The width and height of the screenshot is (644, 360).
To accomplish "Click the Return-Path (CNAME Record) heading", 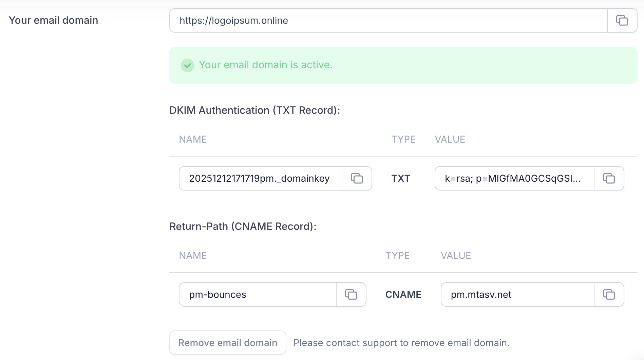I will tap(243, 227).
